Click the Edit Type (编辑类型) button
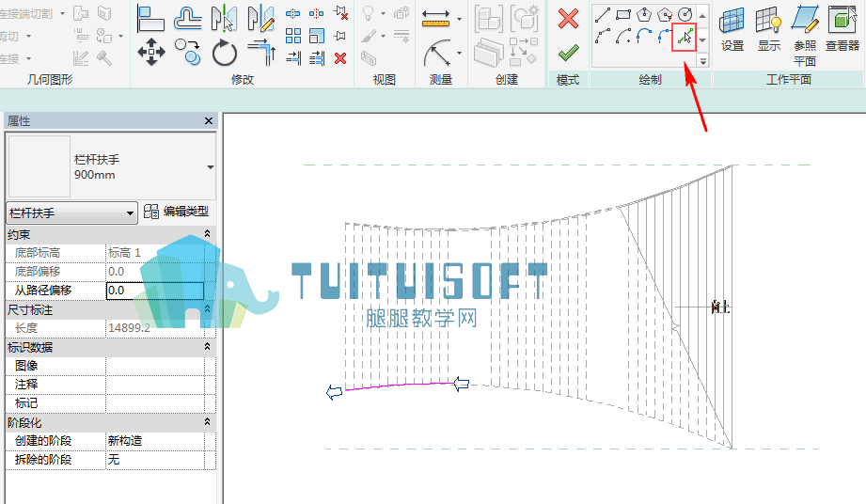Viewport: 866px width, 504px height. click(x=176, y=212)
